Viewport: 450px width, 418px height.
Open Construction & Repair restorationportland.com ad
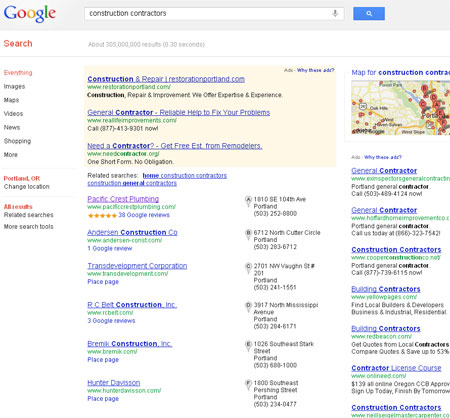(x=166, y=79)
